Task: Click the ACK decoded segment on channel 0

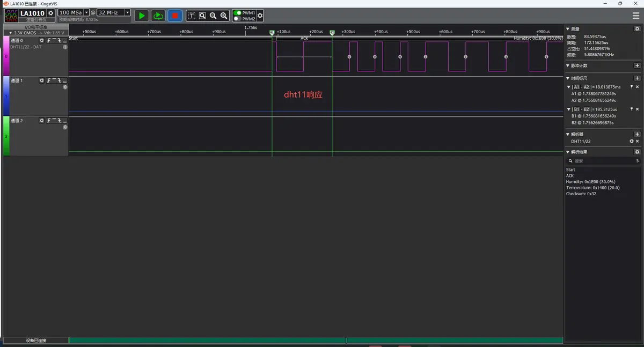Action: [x=304, y=38]
